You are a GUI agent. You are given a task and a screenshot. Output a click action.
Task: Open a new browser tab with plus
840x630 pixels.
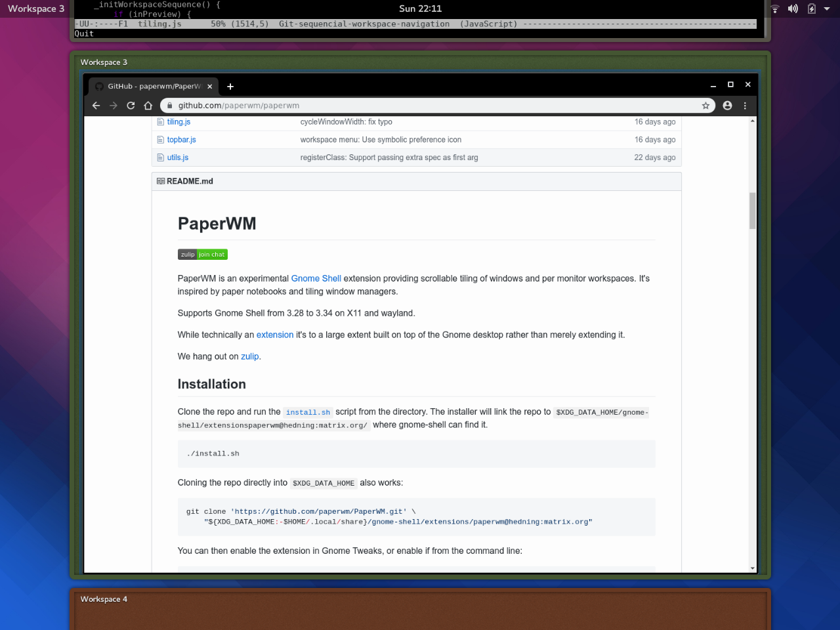[230, 87]
